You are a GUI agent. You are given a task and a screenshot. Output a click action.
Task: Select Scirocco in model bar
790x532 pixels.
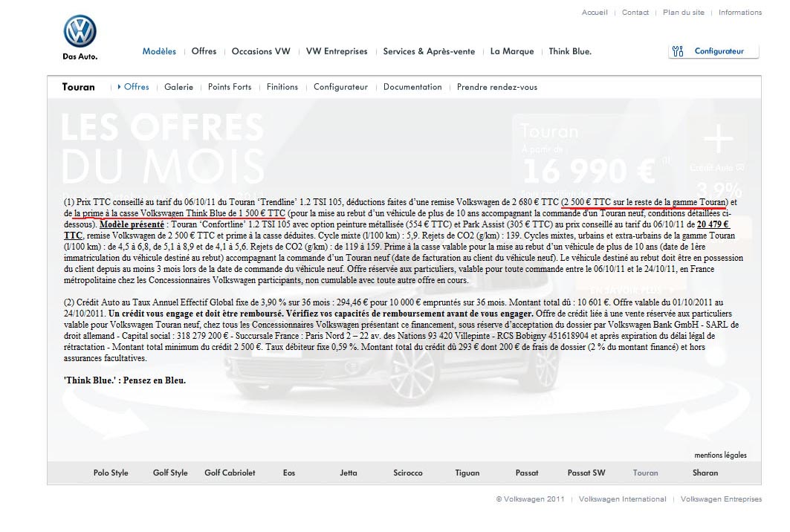pyautogui.click(x=408, y=473)
